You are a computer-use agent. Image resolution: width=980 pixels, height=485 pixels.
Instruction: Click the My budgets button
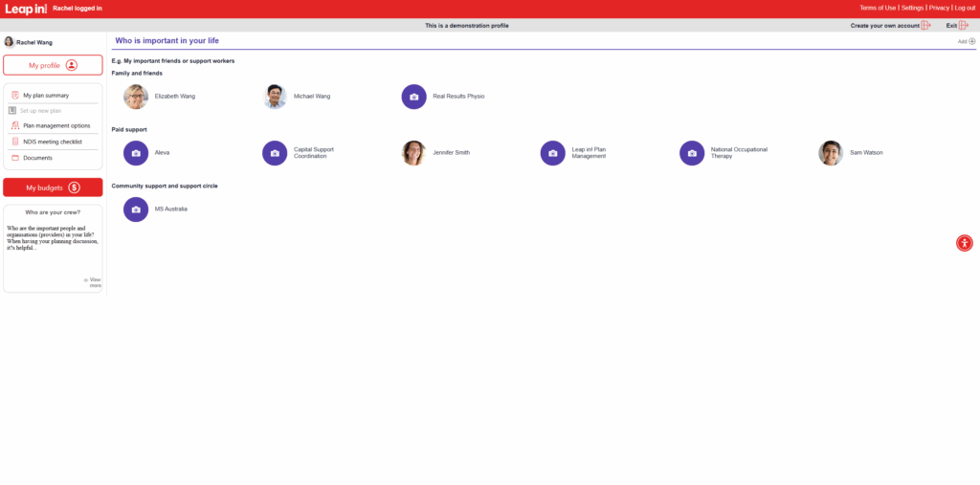[53, 187]
